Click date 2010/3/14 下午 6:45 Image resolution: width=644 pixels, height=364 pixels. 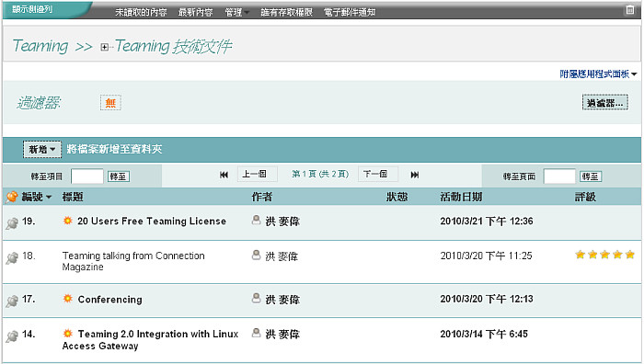[x=484, y=334]
